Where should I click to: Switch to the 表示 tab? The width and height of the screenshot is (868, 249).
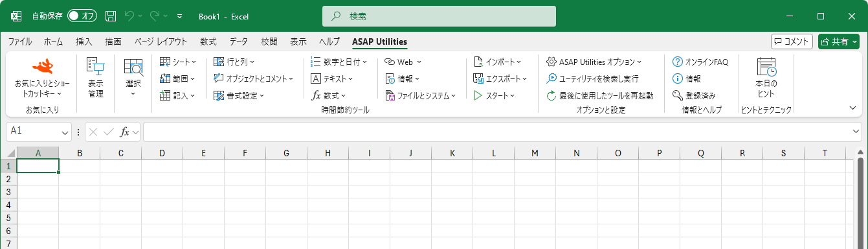point(298,41)
